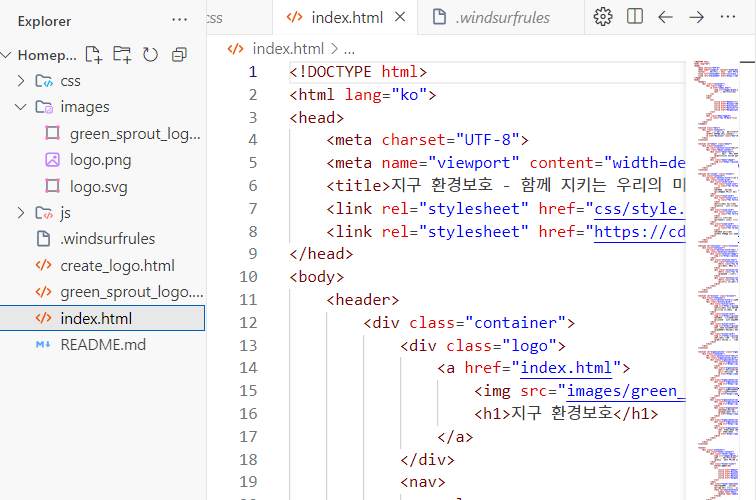This screenshot has height=500, width=756.
Task: Click the .windsurfrules tab file icon
Action: point(439,17)
